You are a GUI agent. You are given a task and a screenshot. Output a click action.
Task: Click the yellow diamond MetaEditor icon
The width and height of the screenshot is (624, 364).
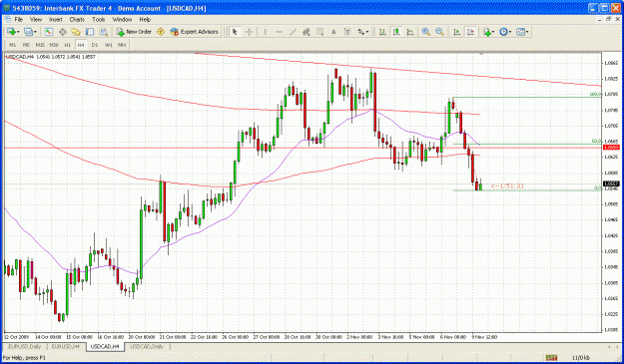pyautogui.click(x=161, y=32)
